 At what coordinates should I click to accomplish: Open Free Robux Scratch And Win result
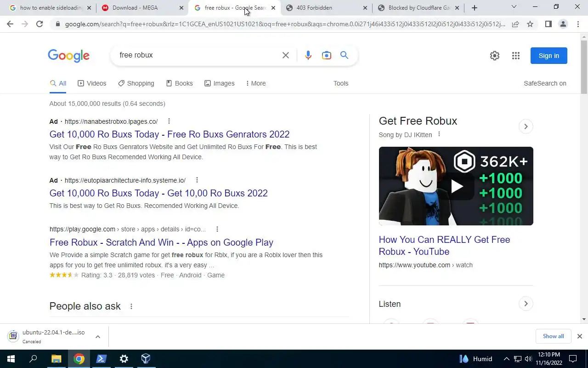(x=161, y=242)
